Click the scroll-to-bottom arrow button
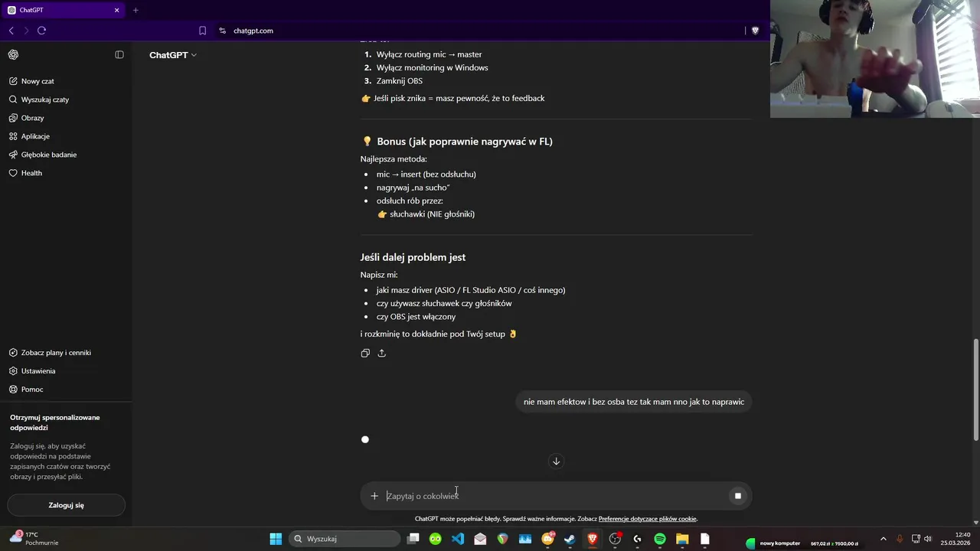Screen dimensions: 980x551 [557, 461]
